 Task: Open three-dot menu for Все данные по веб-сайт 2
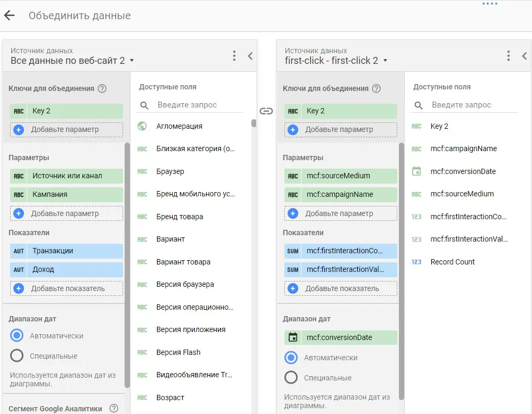click(234, 55)
